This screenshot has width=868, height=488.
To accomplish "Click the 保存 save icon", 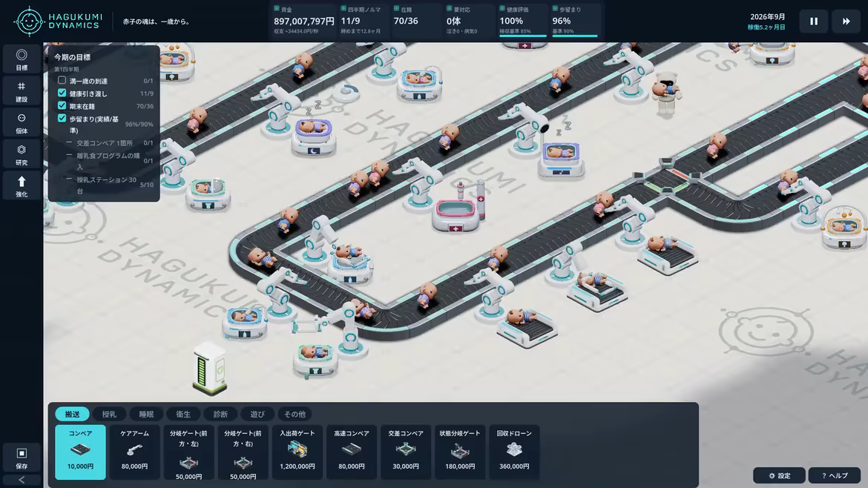I will point(21,458).
